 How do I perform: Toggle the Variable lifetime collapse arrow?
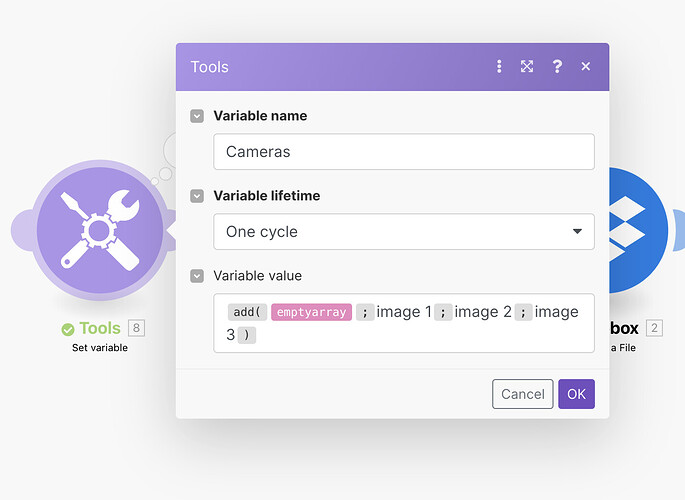(197, 196)
